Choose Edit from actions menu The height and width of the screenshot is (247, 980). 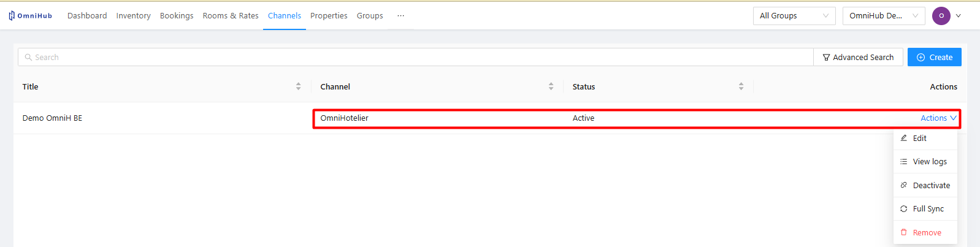[925, 139]
